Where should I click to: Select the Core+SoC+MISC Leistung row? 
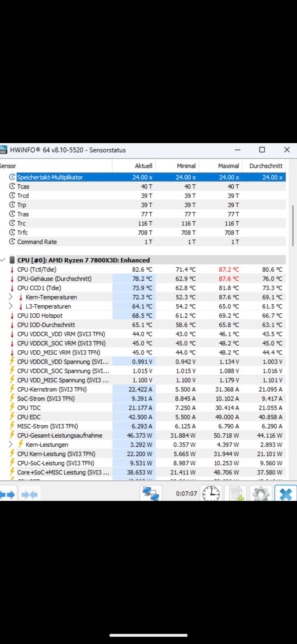point(147,472)
